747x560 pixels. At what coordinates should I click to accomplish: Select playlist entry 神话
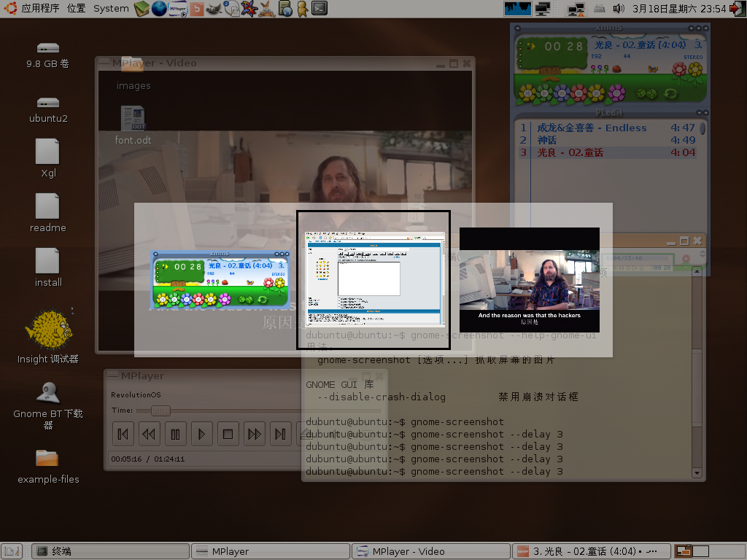[x=607, y=140]
